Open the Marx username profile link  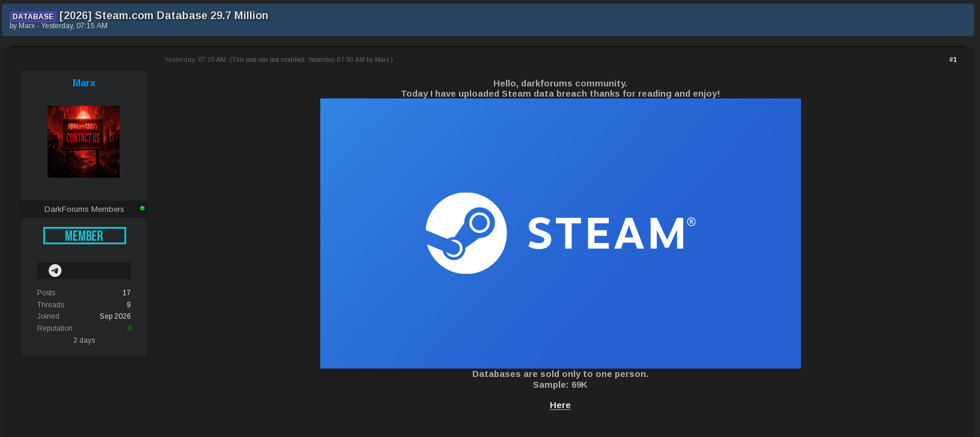[x=84, y=83]
